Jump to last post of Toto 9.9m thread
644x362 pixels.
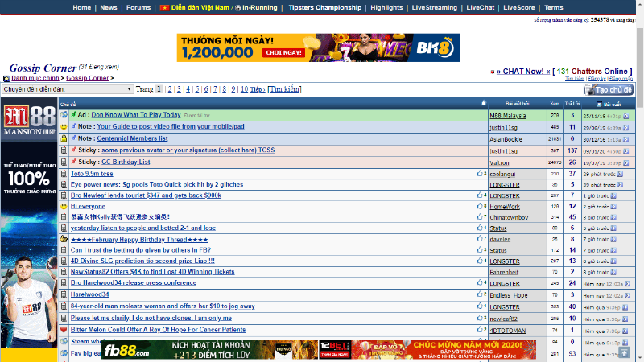tap(620, 174)
